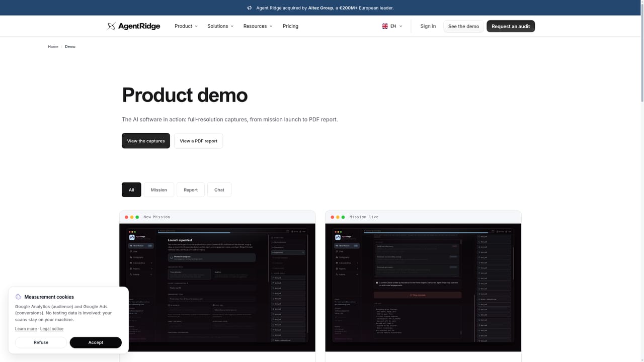
Task: Open the EN language selector
Action: coord(392,26)
